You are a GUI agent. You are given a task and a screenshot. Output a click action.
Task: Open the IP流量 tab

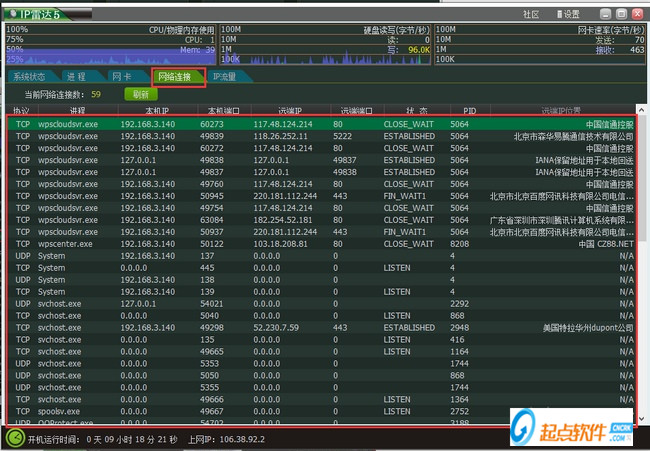tap(225, 77)
